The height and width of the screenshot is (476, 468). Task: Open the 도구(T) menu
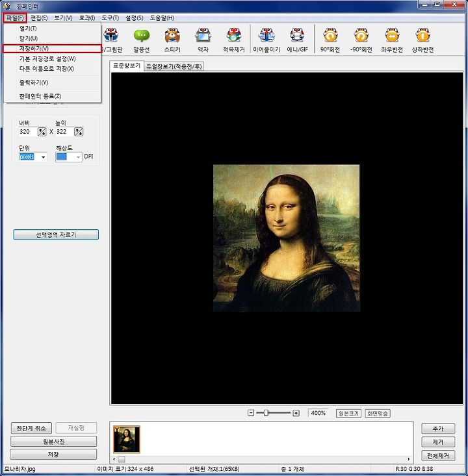coord(110,18)
